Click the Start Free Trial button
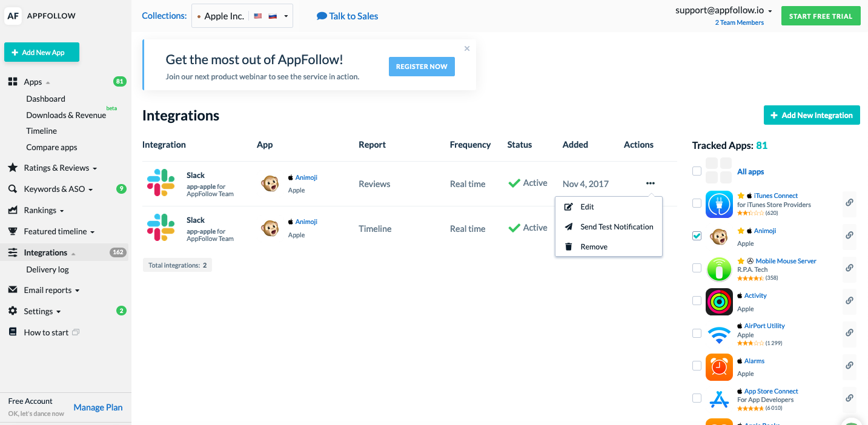This screenshot has height=425, width=868. [821, 16]
